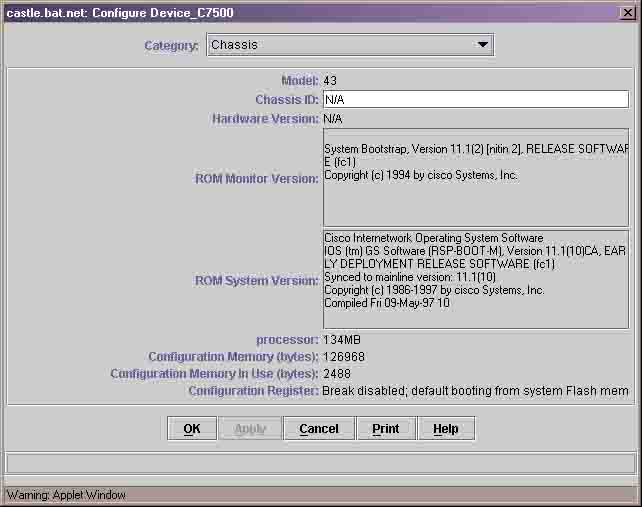Viewport: 642px width, 507px height.
Task: Open the Category dropdown showing Chassis
Action: click(x=350, y=45)
